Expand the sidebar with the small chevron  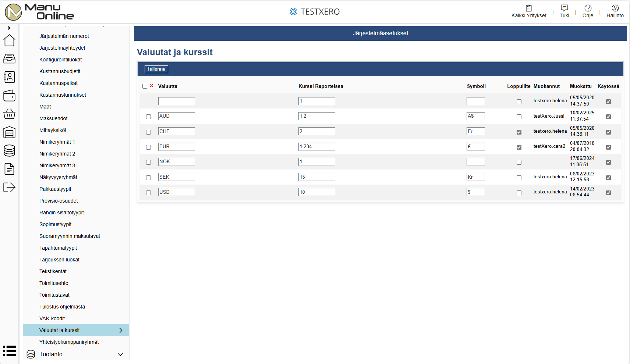point(9,28)
